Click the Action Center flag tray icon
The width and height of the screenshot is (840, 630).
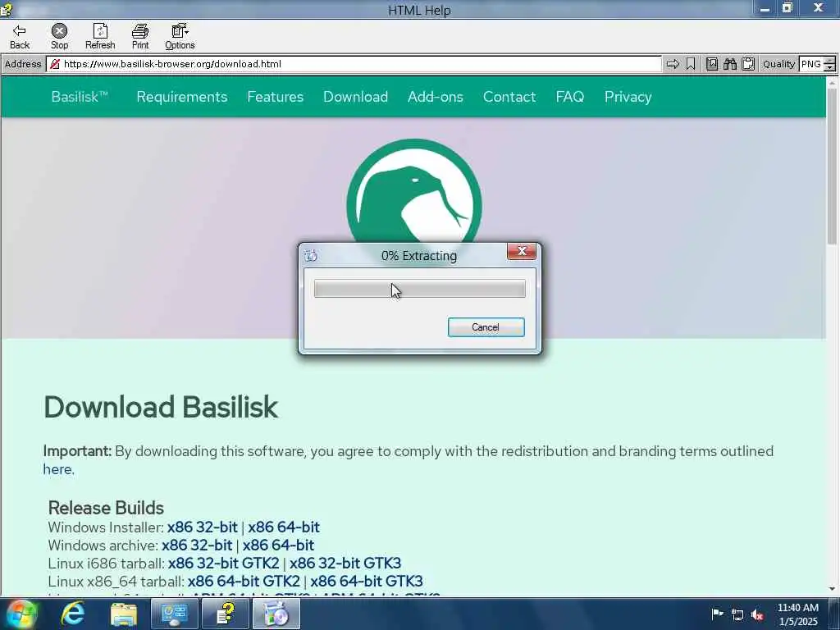[x=717, y=614]
